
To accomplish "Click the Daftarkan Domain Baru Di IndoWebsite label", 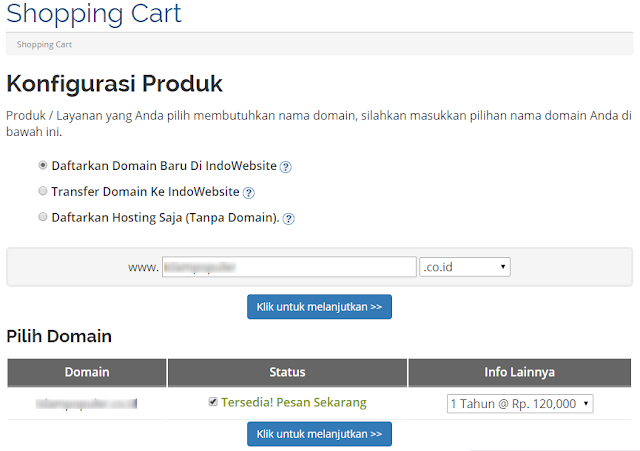I will (x=164, y=166).
